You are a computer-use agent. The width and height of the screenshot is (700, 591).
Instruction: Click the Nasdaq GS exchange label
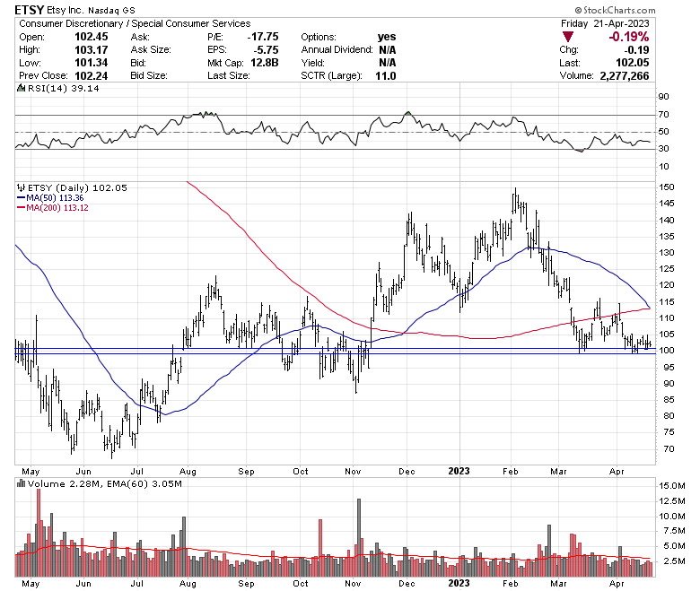tap(111, 10)
